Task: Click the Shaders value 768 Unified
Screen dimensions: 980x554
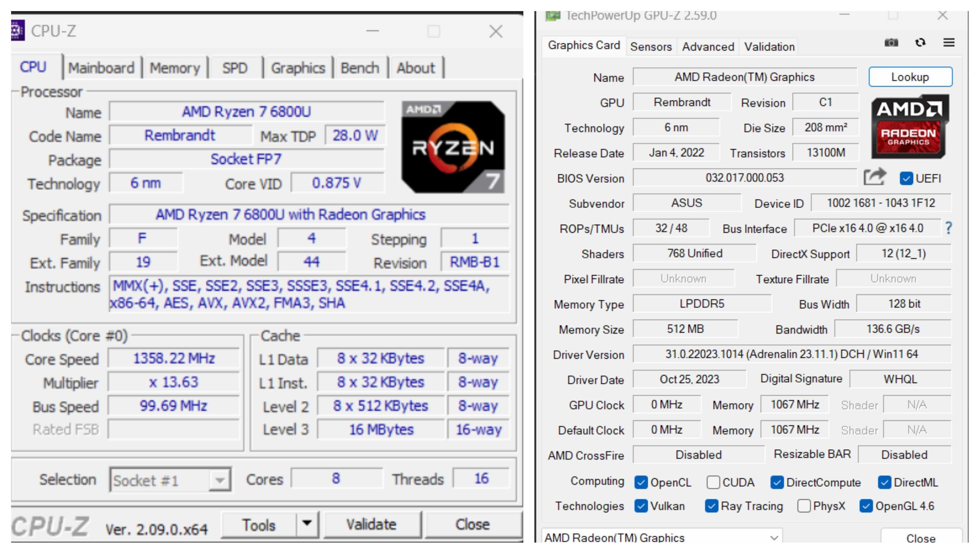Action: tap(694, 253)
